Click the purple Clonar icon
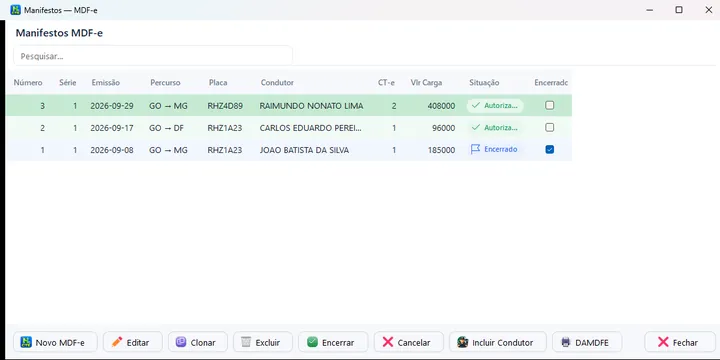The width and height of the screenshot is (720, 360). tap(181, 342)
